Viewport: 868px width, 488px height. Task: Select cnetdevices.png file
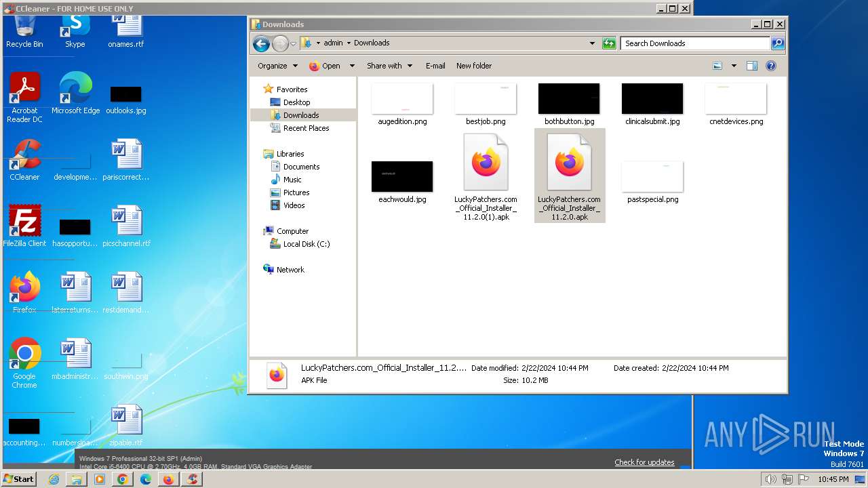736,104
